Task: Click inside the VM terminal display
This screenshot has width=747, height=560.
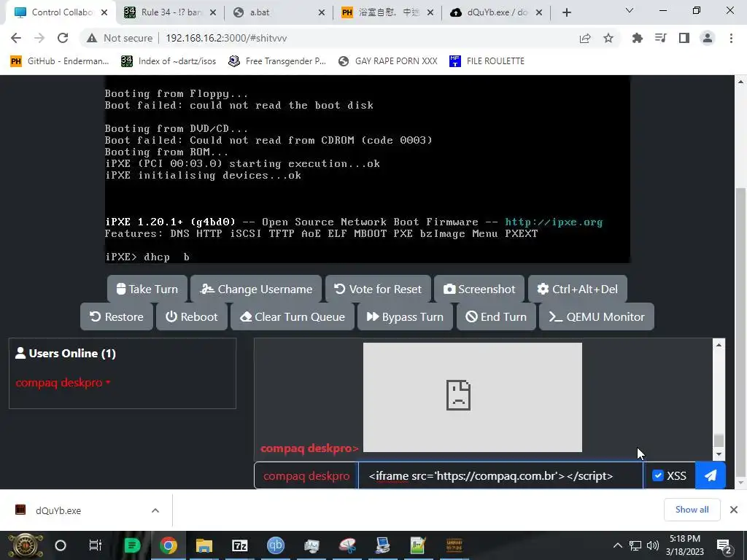Action: tap(368, 169)
